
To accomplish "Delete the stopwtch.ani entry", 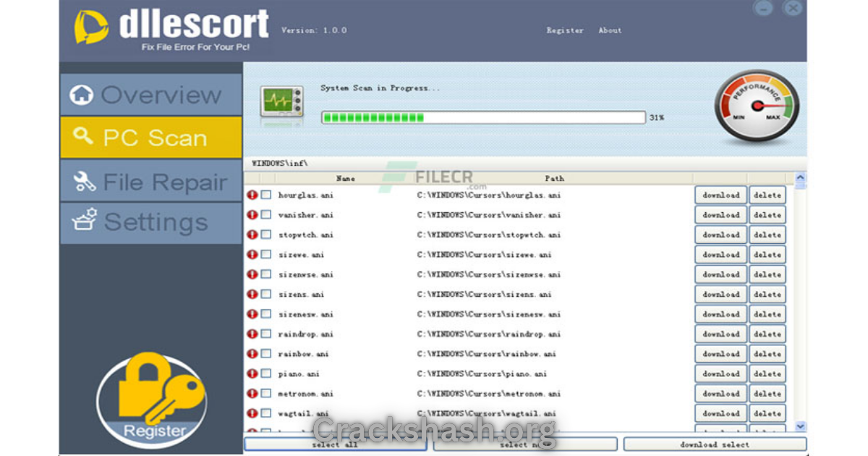I will 767,235.
